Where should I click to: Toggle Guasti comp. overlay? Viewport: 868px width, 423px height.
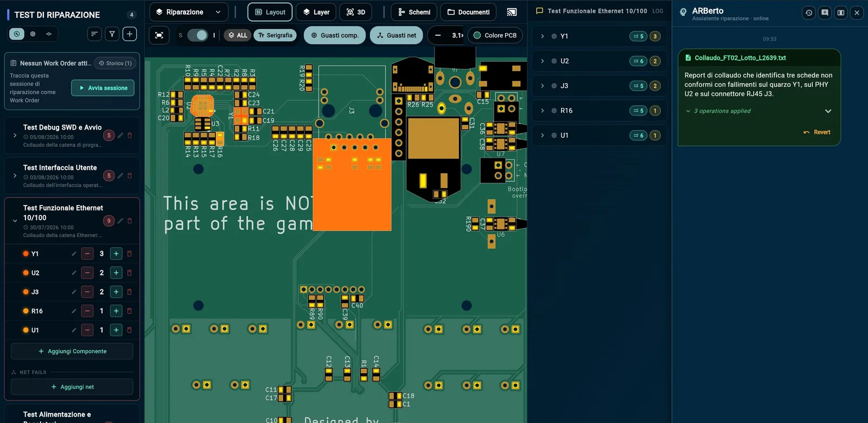[x=335, y=35]
